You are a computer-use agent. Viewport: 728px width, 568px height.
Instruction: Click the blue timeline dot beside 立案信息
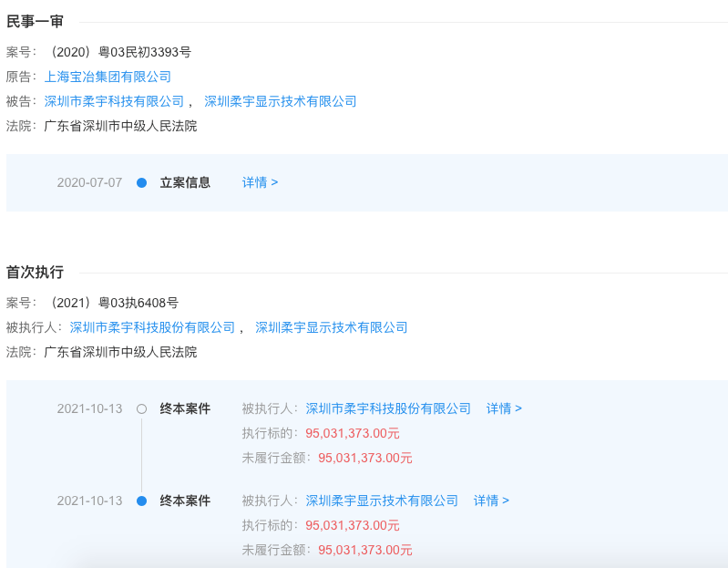pyautogui.click(x=141, y=183)
